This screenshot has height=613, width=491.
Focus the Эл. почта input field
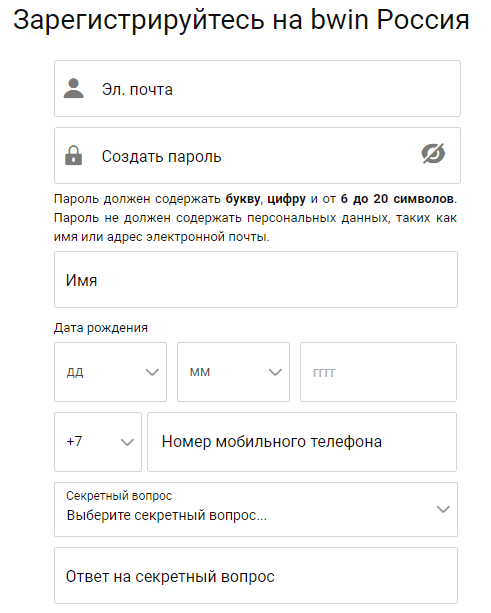[257, 88]
